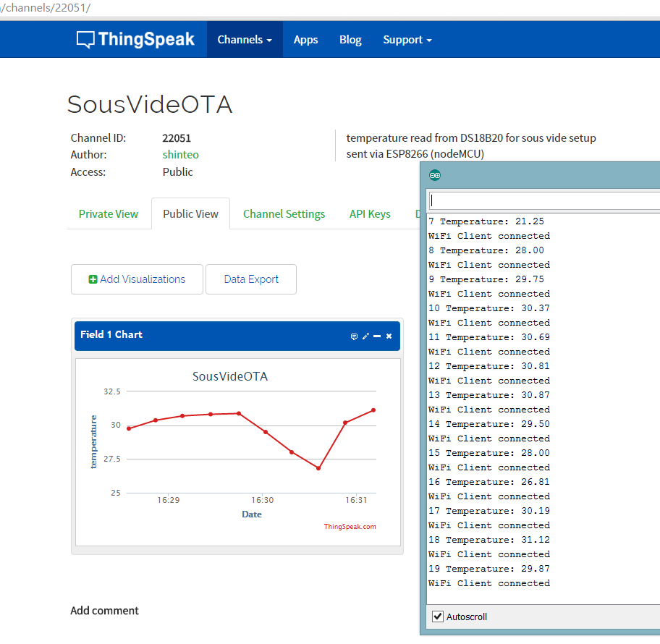The image size is (660, 644).
Task: Click the Add Visualizations button
Action: [137, 279]
